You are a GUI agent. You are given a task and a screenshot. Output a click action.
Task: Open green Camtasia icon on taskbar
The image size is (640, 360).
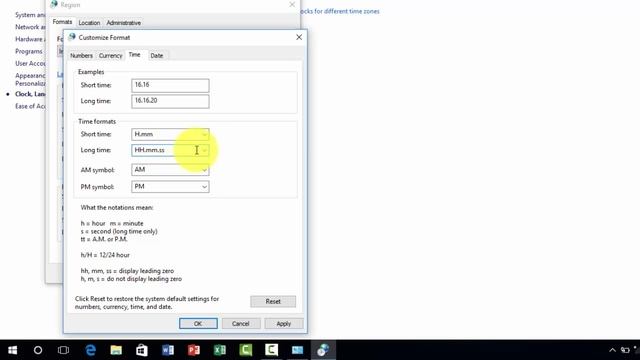tap(245, 350)
